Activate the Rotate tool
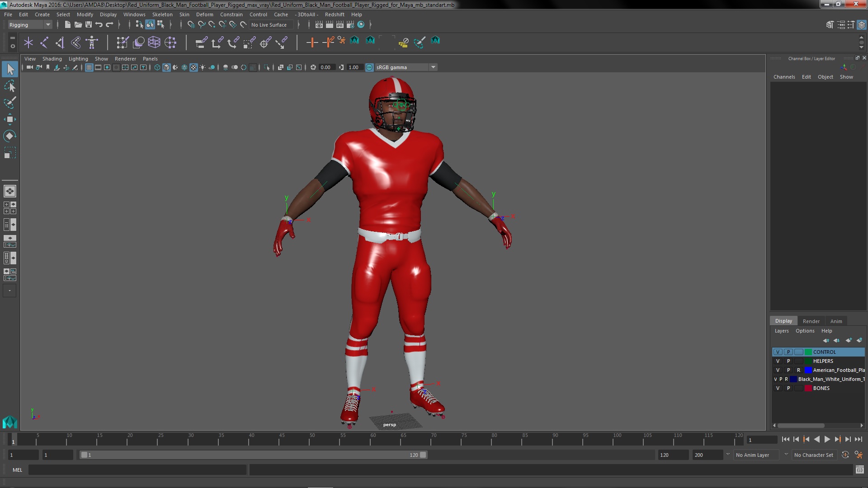 click(10, 136)
